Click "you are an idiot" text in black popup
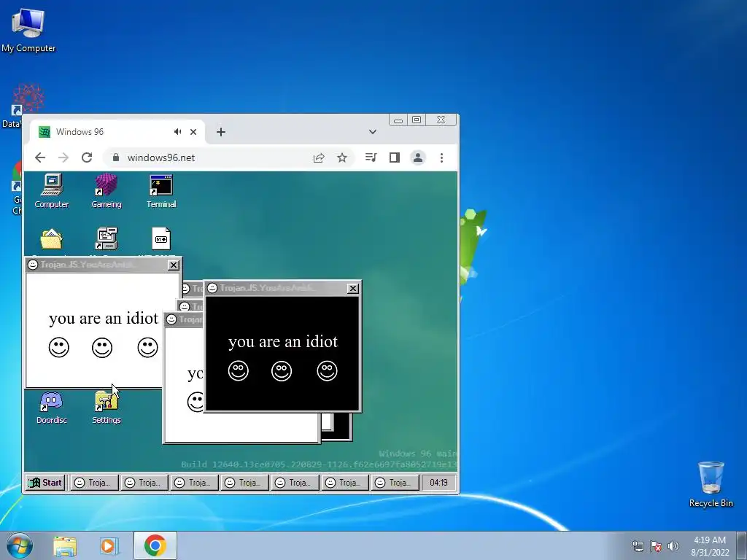 283,341
